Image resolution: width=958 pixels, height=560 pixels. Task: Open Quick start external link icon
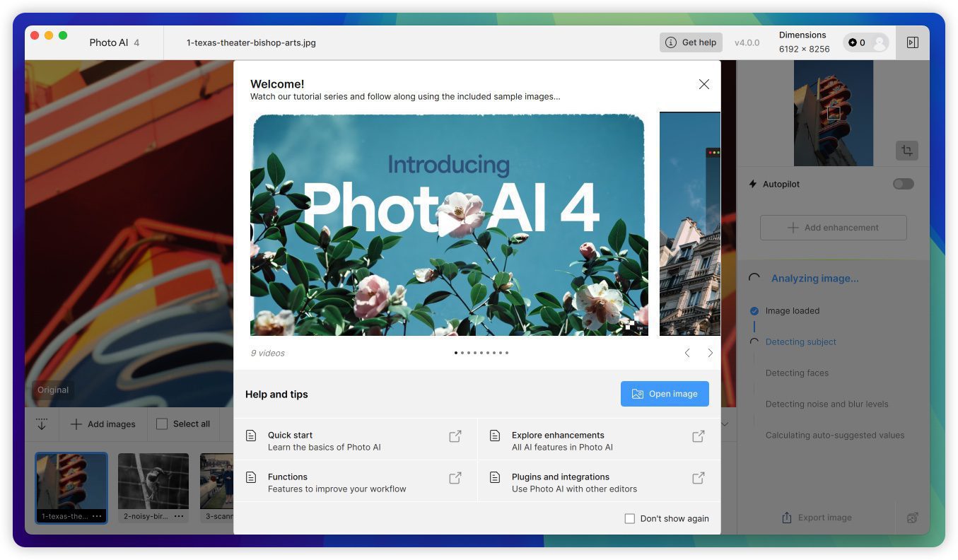coord(455,436)
